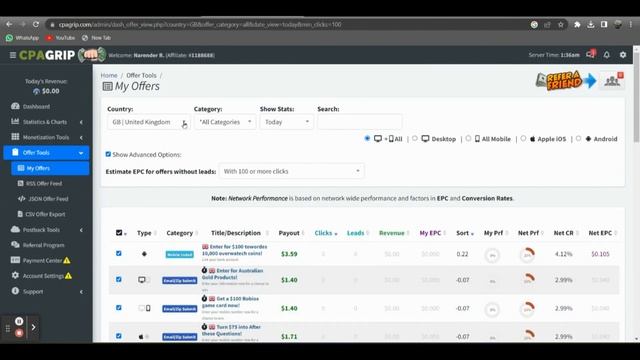The image size is (640, 360).
Task: Click Account Settings warning icon
Action: click(x=69, y=276)
